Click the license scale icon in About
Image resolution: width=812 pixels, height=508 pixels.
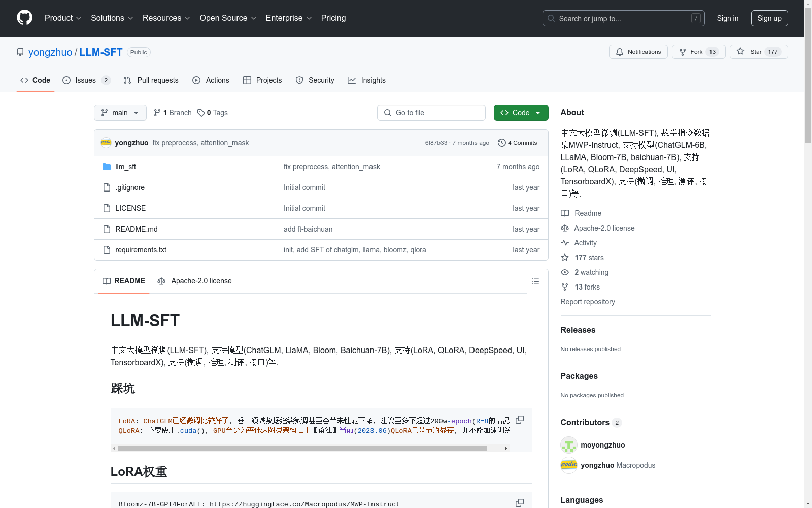point(565,228)
